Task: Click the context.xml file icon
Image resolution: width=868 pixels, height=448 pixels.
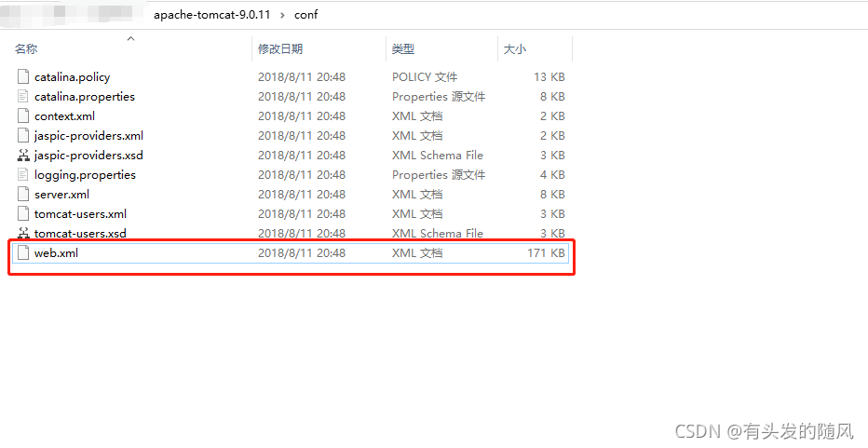Action: pos(23,116)
